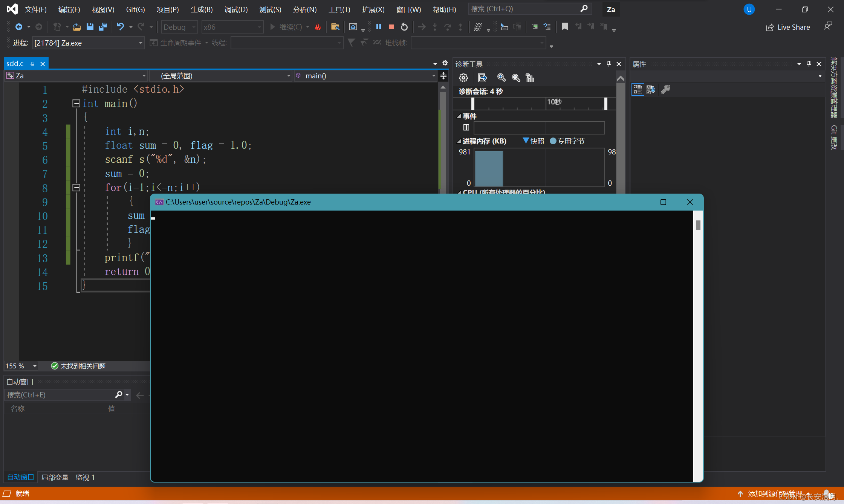This screenshot has height=504, width=844.
Task: Toggle categorized view in properties panel
Action: (x=638, y=89)
